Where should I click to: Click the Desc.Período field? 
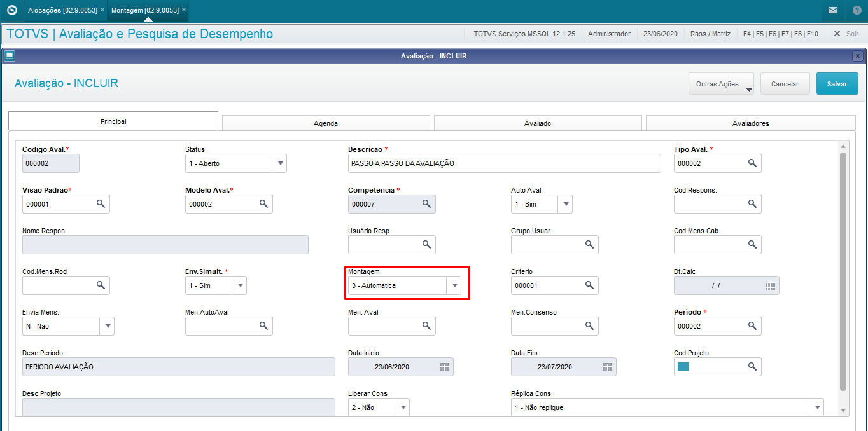(179, 367)
